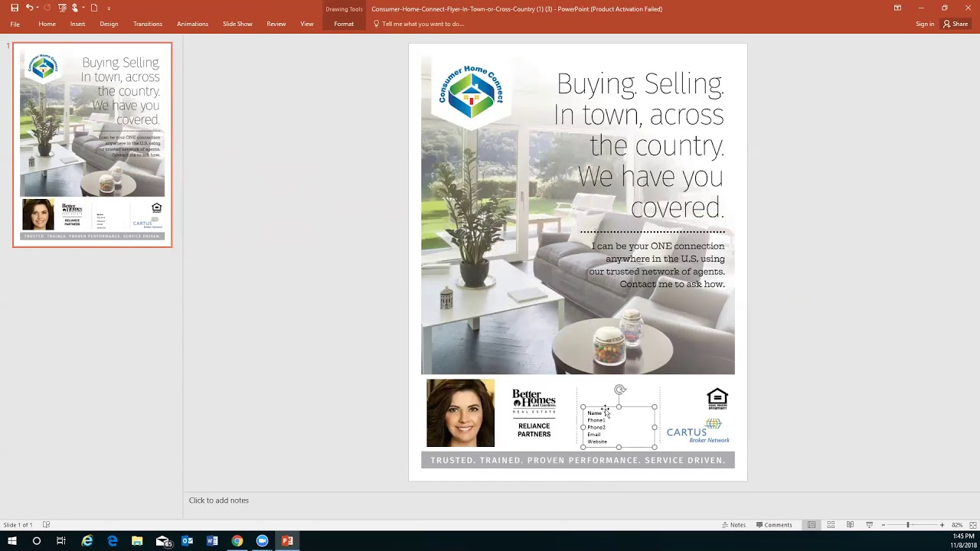Open the Design ribbon tab
Screen dimensions: 980x551
click(109, 24)
